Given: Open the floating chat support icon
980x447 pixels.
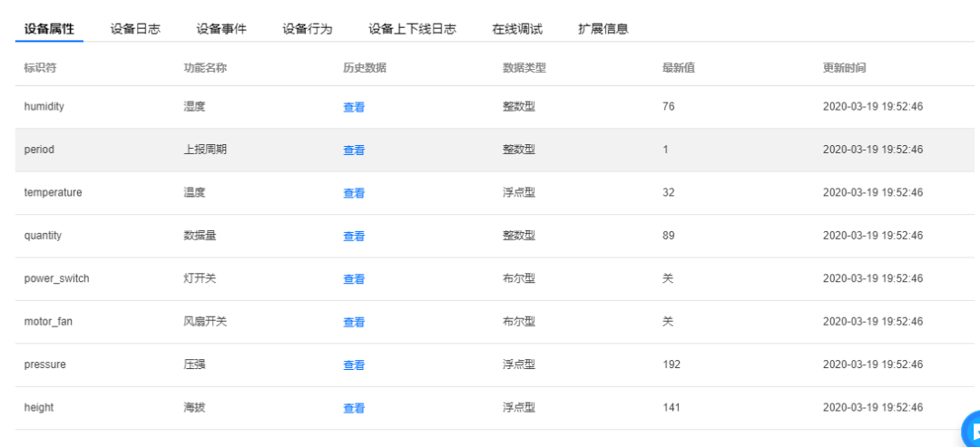Looking at the screenshot, I should pos(972,430).
